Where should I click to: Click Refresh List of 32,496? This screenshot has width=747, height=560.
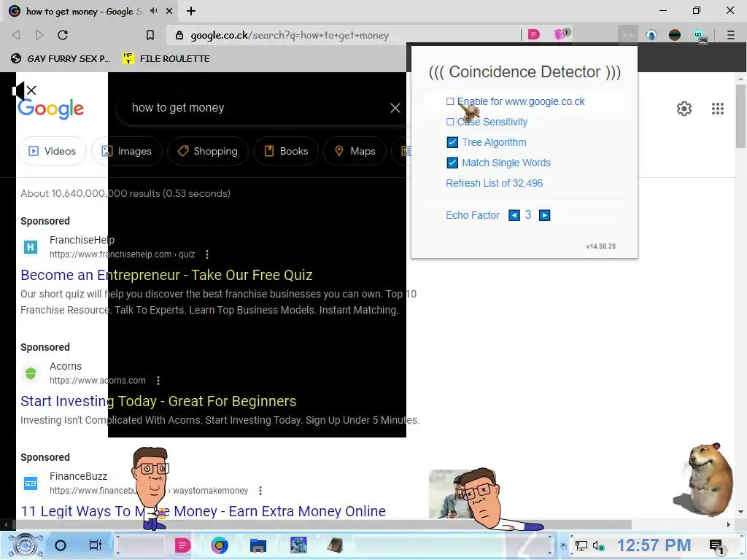(494, 183)
